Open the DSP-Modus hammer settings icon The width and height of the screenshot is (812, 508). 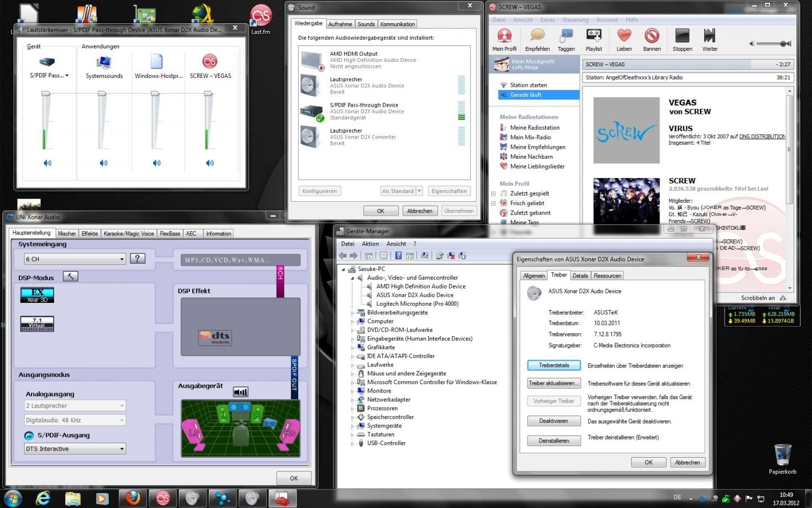point(70,276)
